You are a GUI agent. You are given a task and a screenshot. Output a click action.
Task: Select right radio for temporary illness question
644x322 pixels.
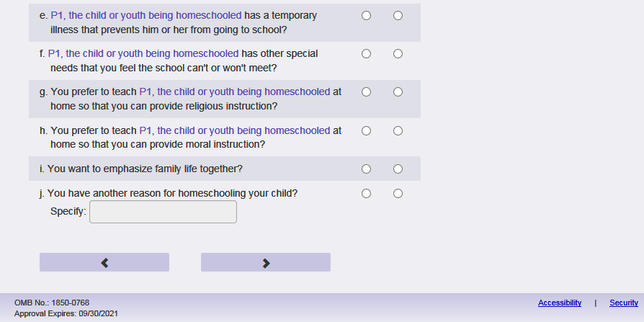398,16
